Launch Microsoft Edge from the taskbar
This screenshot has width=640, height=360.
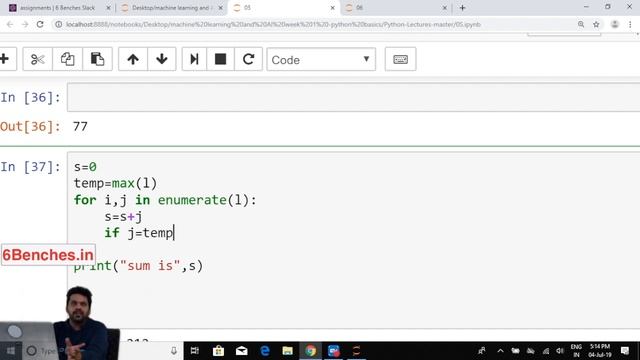(265, 351)
